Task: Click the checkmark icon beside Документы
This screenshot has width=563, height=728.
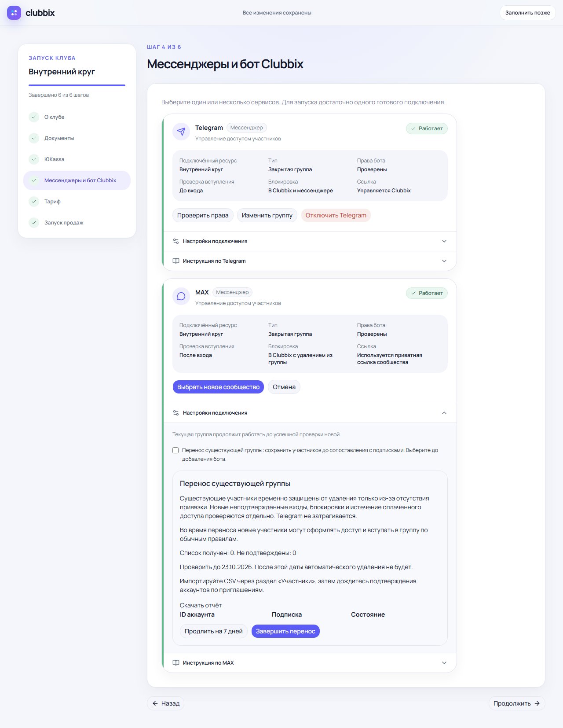Action: 34,138
